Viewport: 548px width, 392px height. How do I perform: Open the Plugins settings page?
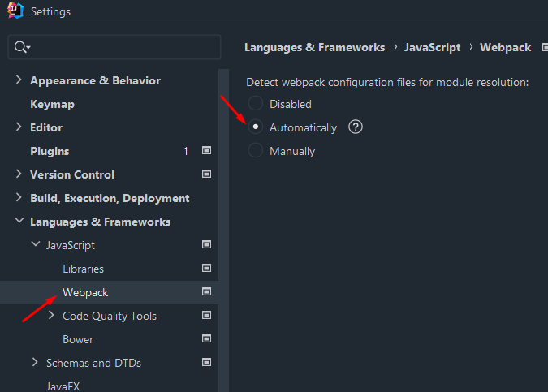click(x=50, y=151)
